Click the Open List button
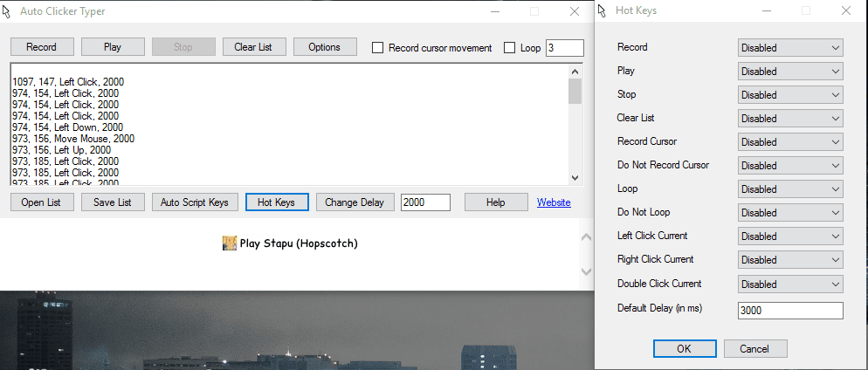Viewport: 868px width, 370px height. coord(42,202)
